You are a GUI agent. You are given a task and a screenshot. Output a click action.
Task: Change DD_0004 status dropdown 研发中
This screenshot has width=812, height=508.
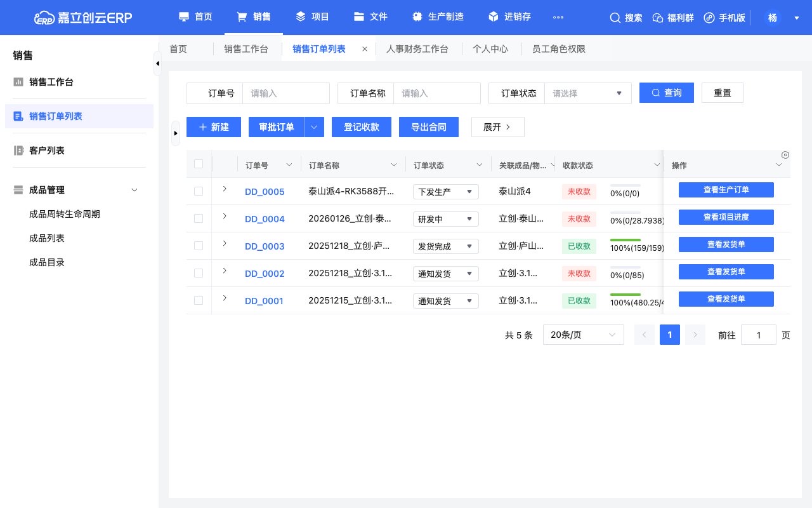point(446,219)
